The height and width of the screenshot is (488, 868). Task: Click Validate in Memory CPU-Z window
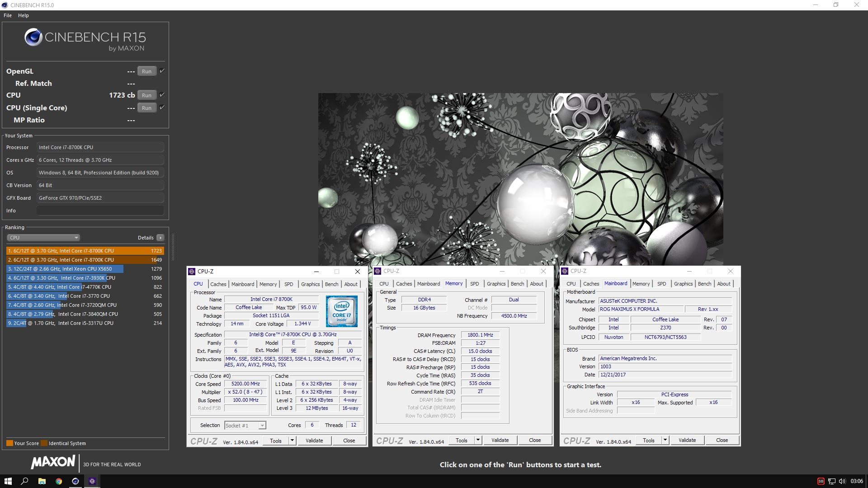[x=500, y=440]
